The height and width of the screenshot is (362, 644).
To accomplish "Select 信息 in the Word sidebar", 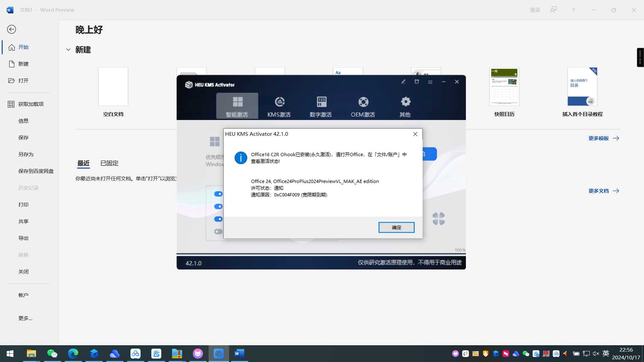I will pyautogui.click(x=29, y=121).
